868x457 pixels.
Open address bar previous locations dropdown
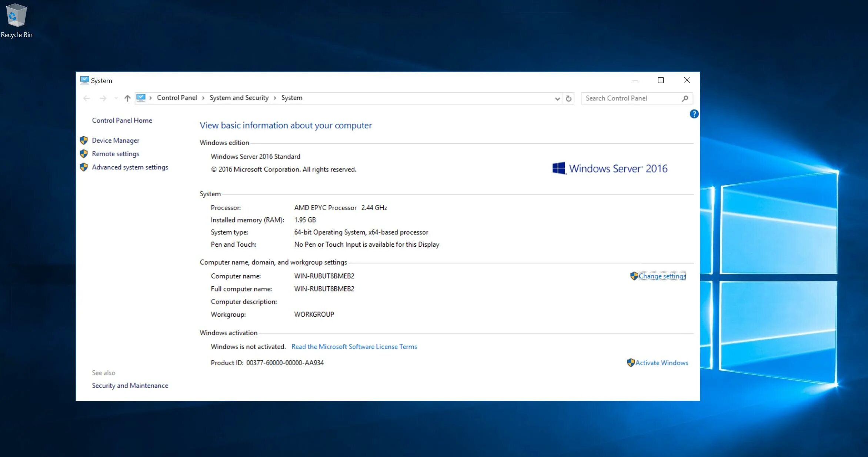(557, 99)
